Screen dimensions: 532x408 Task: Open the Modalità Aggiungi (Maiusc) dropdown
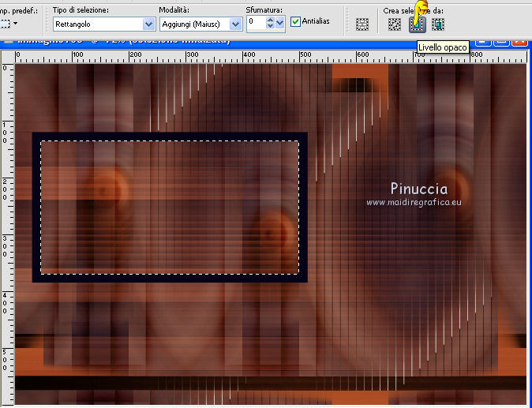pyautogui.click(x=235, y=24)
